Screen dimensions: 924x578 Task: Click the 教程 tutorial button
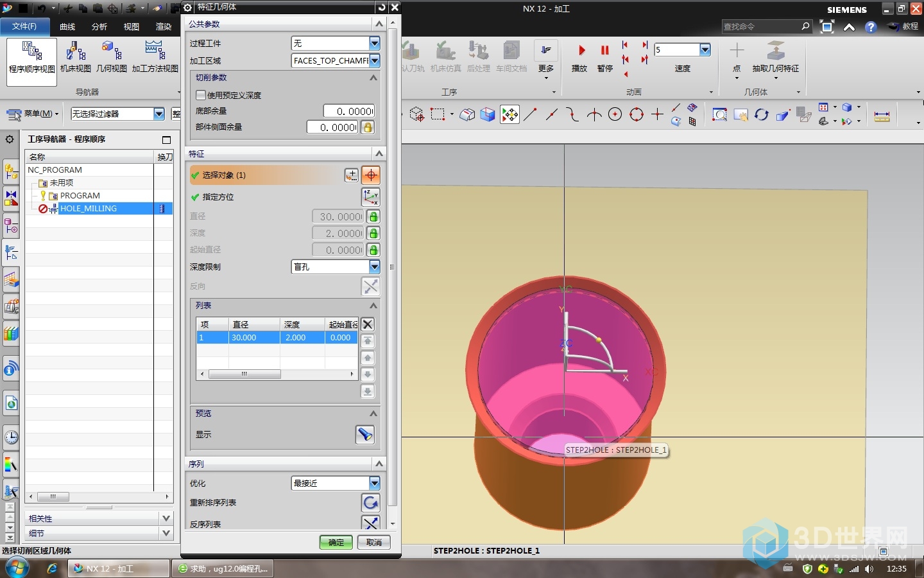(903, 26)
